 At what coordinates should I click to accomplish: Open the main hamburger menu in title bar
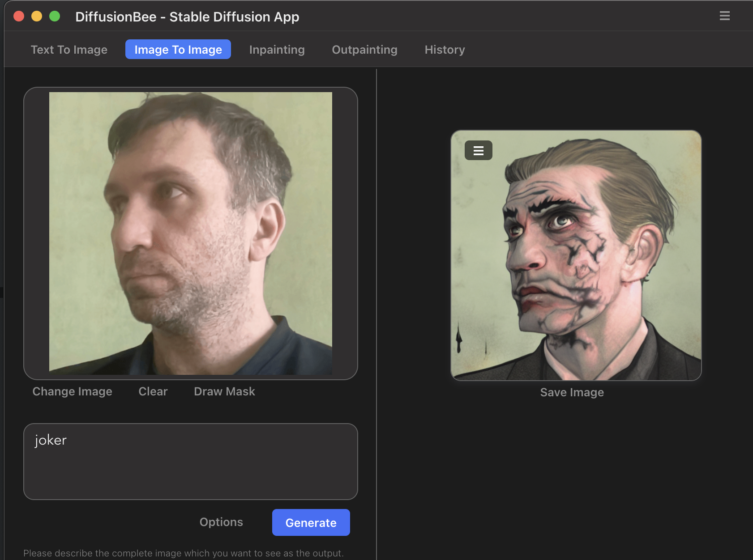724,16
